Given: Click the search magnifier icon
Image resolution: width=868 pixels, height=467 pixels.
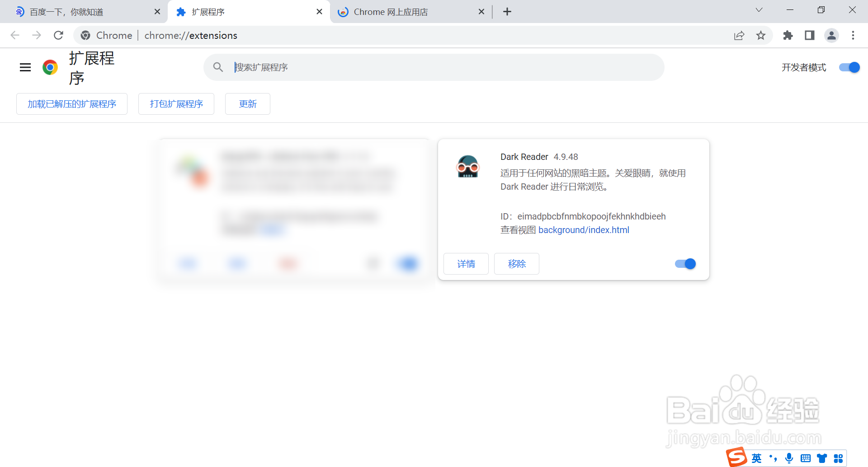Looking at the screenshot, I should click(218, 67).
